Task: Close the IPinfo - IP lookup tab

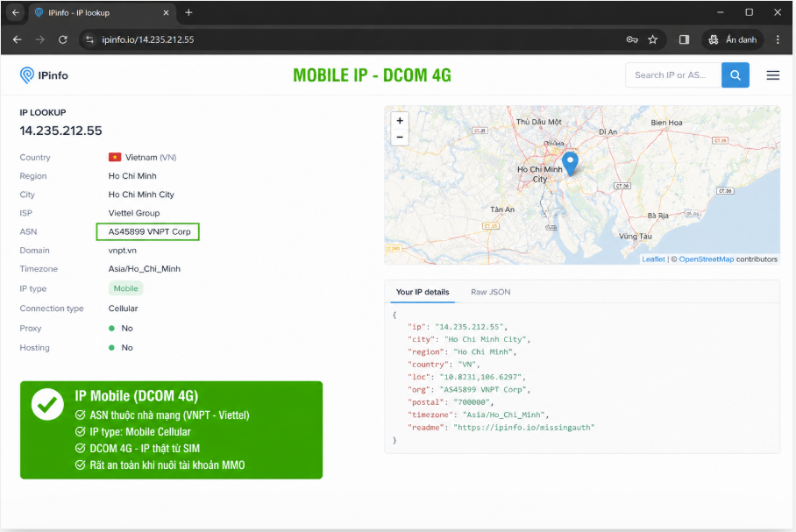Action: pyautogui.click(x=166, y=12)
